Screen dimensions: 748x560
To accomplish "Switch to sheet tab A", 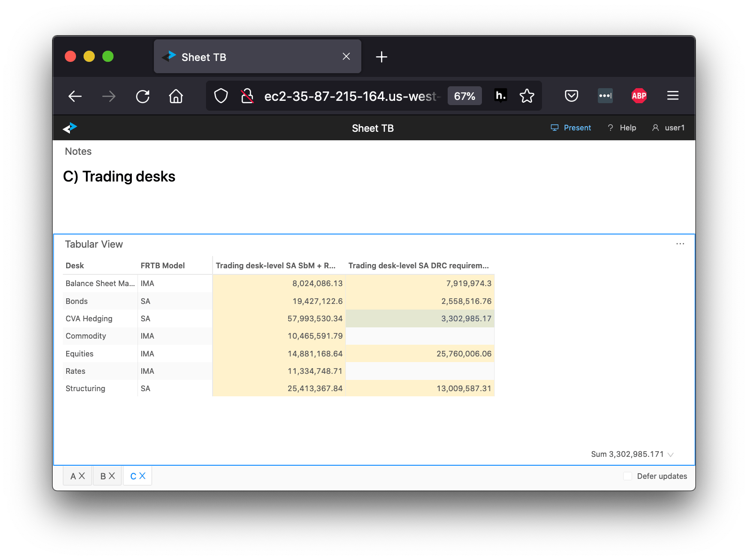I will [73, 476].
